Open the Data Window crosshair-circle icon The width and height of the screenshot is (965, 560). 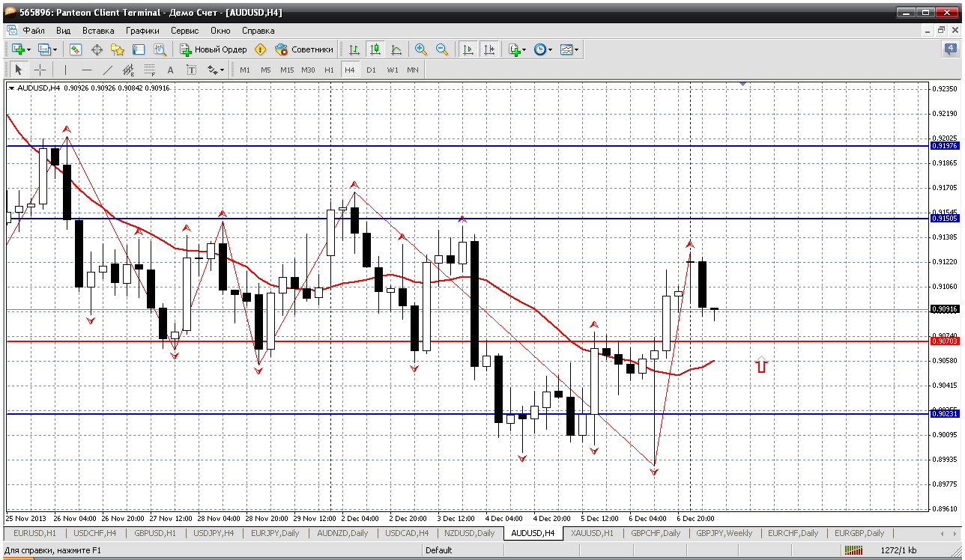[x=97, y=49]
